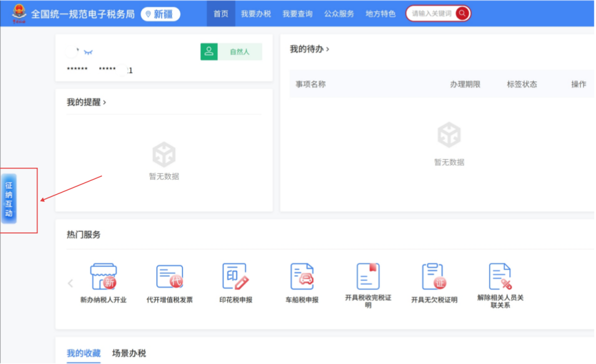This screenshot has height=364, width=596.
Task: Click the national tax emblem logo
Action: point(19,13)
